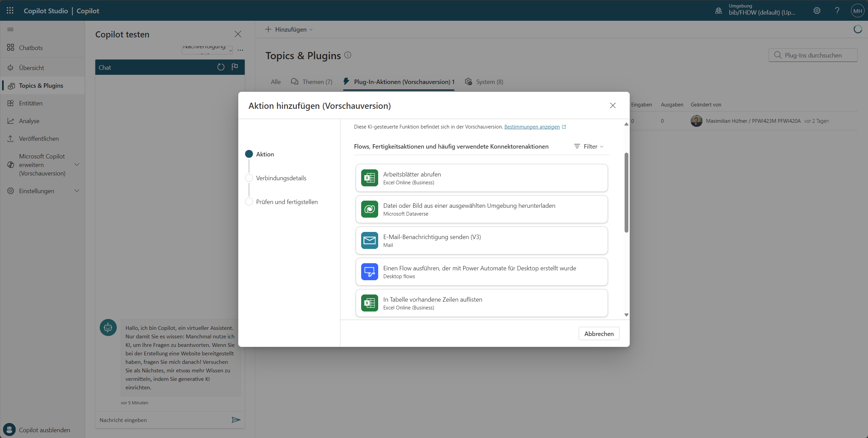
Task: Open the Nachverfolgung dropdown
Action: [x=207, y=50]
